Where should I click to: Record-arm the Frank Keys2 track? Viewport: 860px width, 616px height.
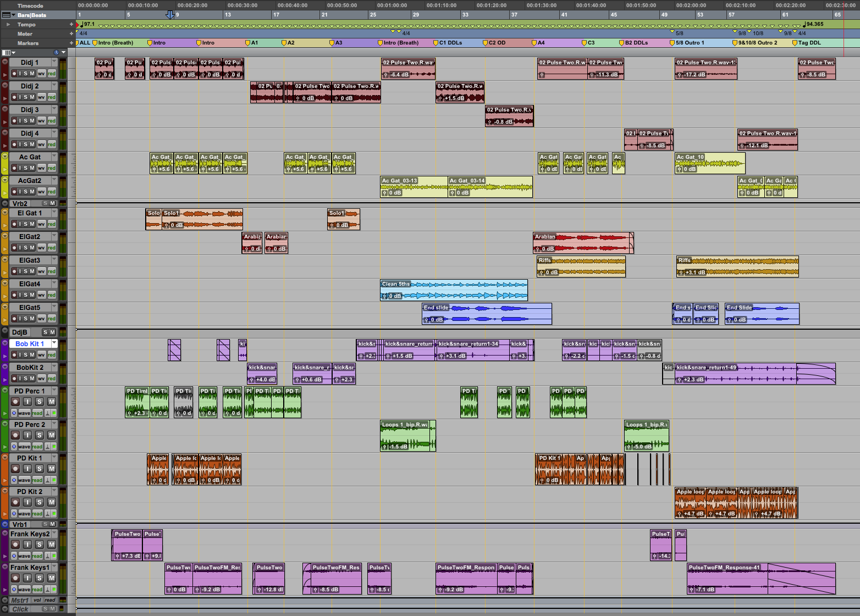[15, 545]
